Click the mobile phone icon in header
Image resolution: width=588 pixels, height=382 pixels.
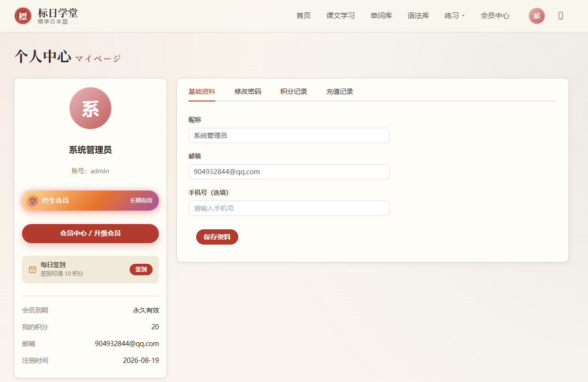point(561,16)
